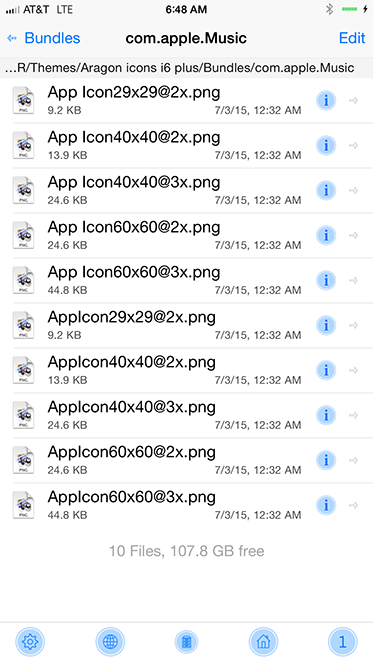Select file AppIcon40x40@2x.png
The image size is (373, 662).
(x=186, y=370)
